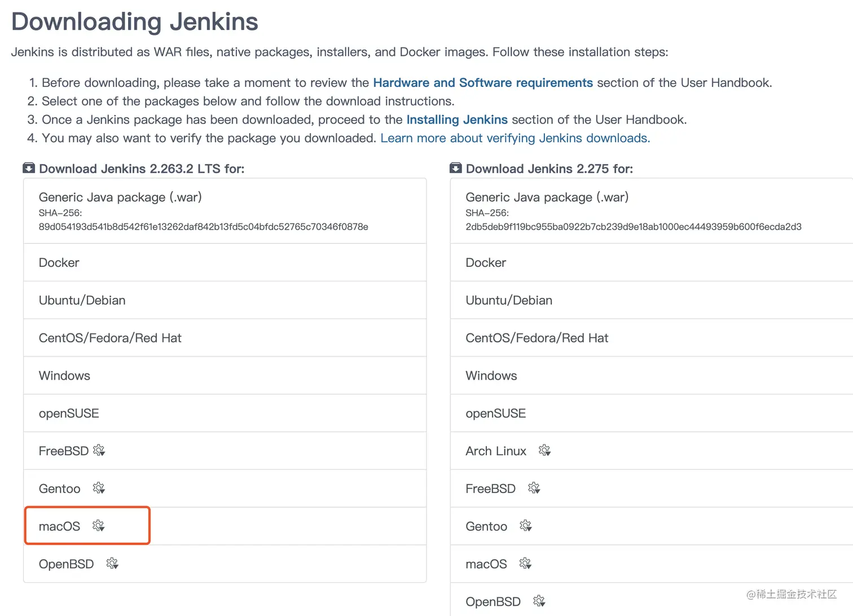The height and width of the screenshot is (616, 853).
Task: Click step 2 text about selecting packages
Action: [x=248, y=102]
